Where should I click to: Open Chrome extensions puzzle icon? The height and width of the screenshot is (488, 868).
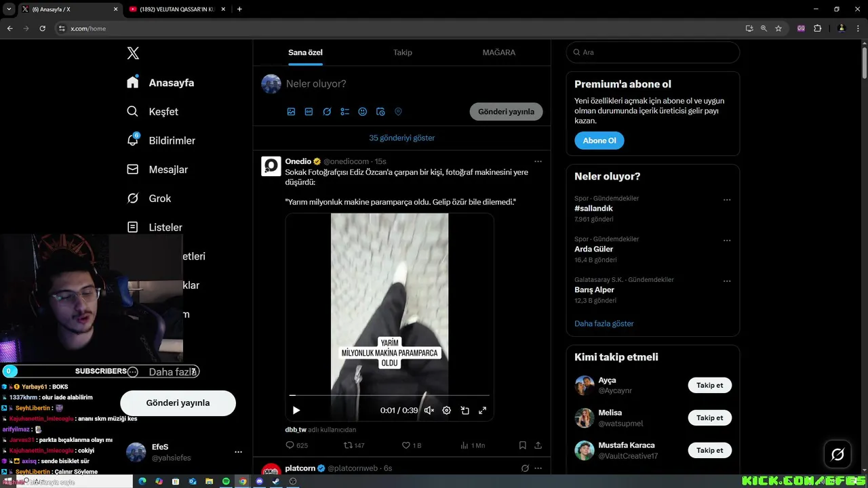point(817,28)
